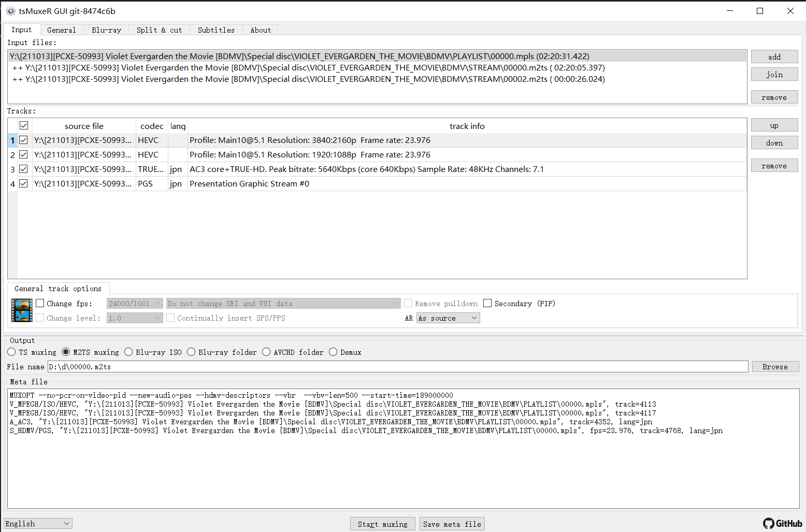This screenshot has height=532, width=806.
Task: Open the AR As source dropdown
Action: point(448,318)
